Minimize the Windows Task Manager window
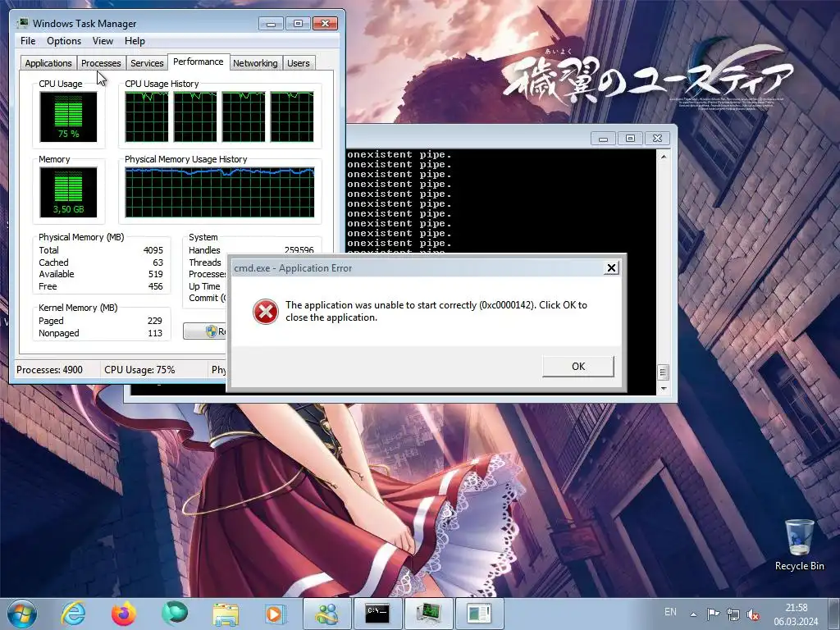The image size is (840, 630). pos(271,24)
